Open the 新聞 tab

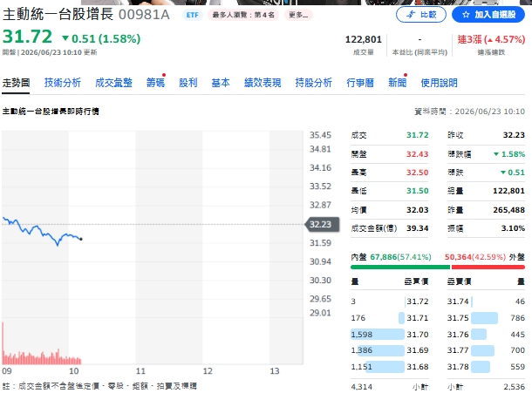(x=398, y=83)
